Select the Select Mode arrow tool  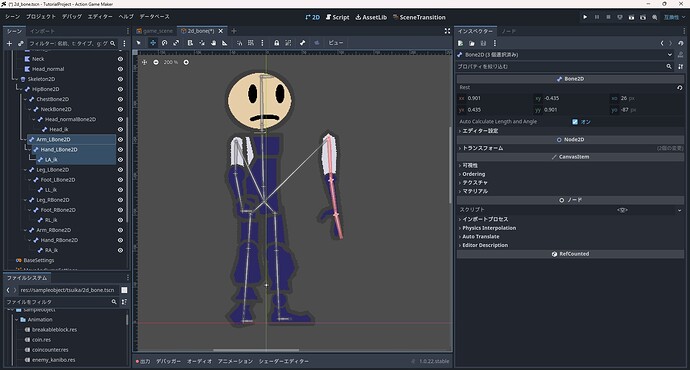139,43
